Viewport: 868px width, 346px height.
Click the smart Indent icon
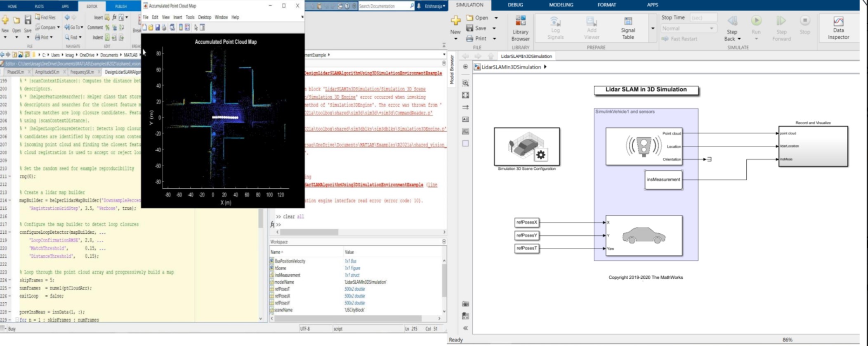click(x=107, y=38)
